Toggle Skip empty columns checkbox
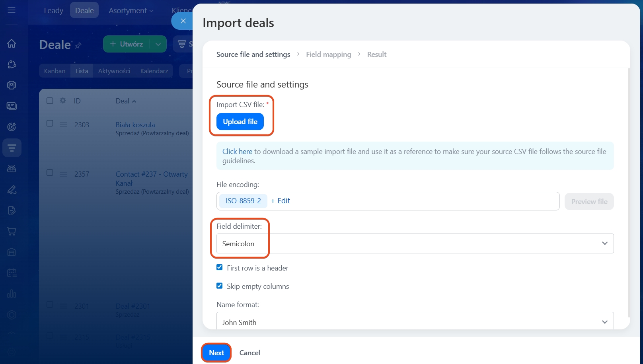This screenshot has width=643, height=364. pyautogui.click(x=220, y=286)
